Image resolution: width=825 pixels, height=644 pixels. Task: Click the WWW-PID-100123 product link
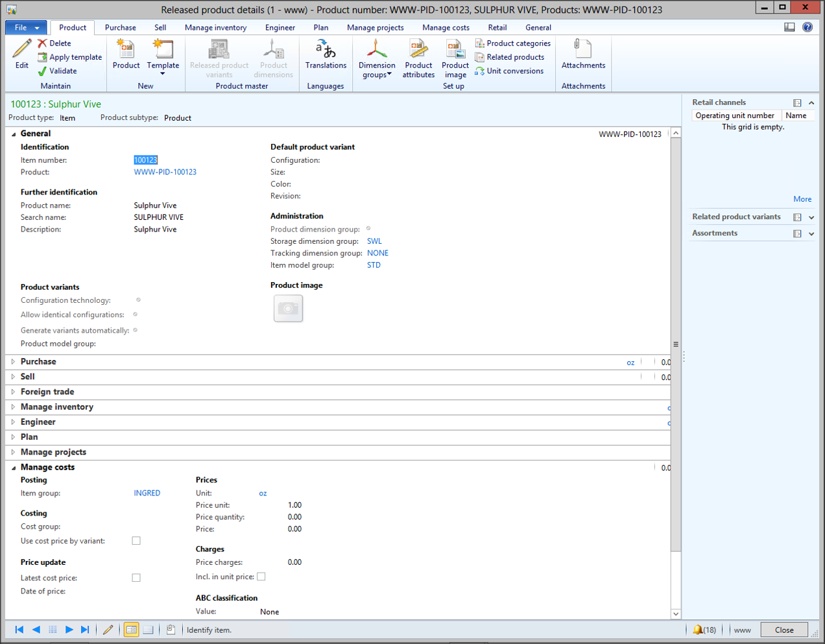165,173
